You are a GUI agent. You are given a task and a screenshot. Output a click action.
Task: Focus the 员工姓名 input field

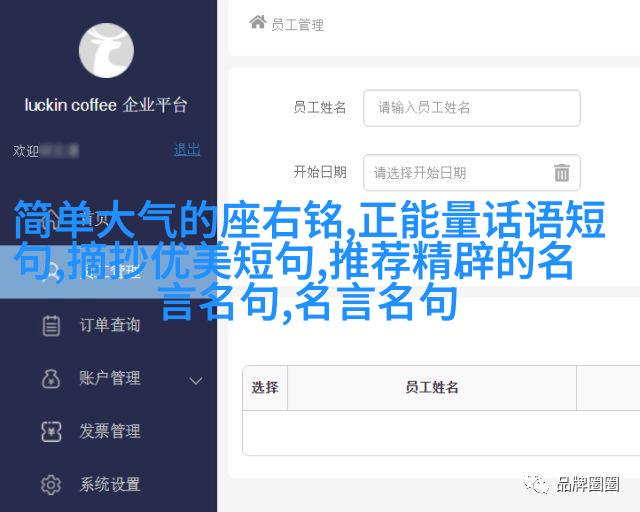click(471, 108)
